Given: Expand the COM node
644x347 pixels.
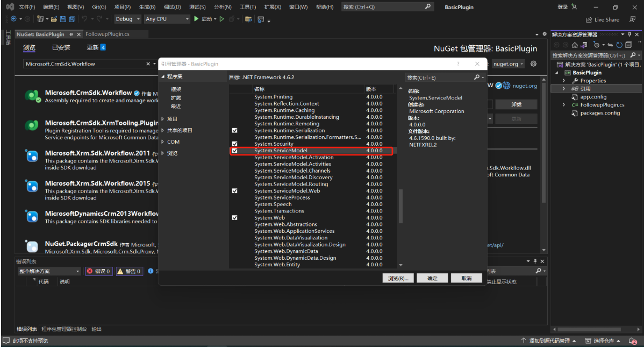Looking at the screenshot, I should click(x=163, y=142).
